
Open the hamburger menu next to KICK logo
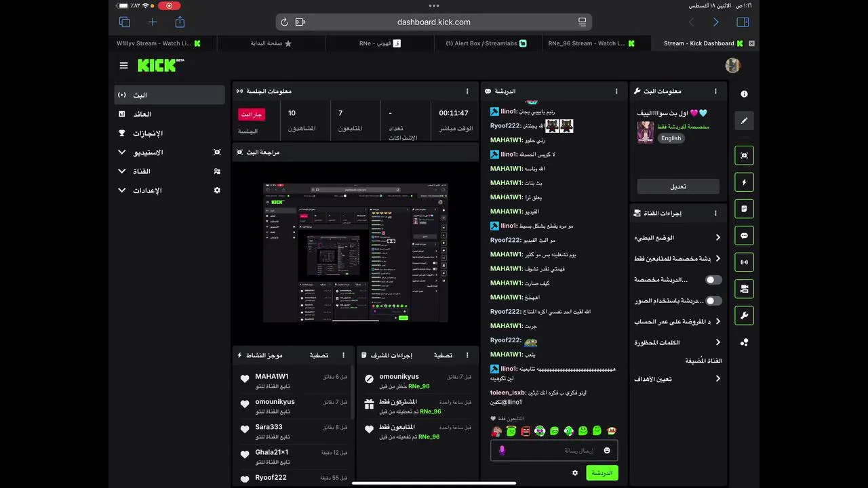tap(123, 66)
